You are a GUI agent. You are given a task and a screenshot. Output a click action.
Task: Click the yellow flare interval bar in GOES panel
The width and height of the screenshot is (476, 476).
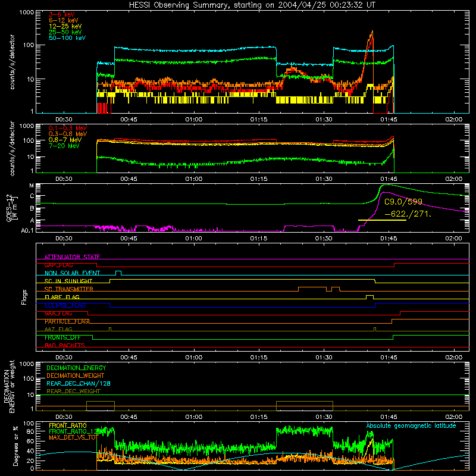point(382,220)
